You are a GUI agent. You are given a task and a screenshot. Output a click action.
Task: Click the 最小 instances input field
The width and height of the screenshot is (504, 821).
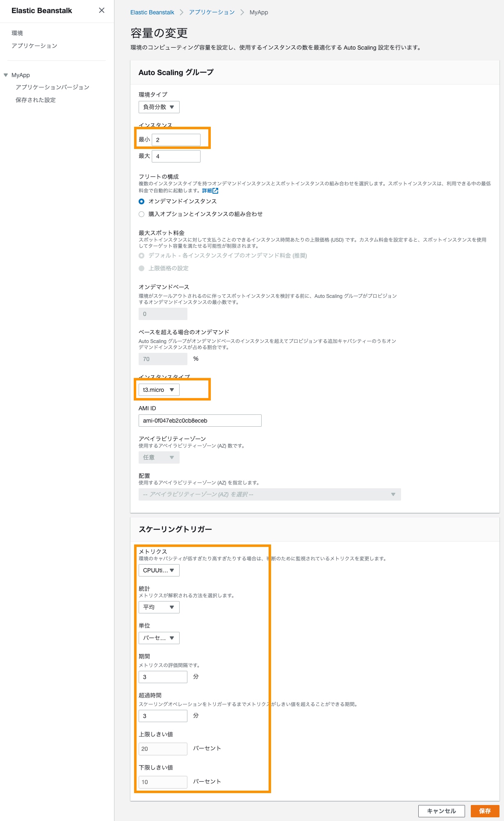pos(176,140)
